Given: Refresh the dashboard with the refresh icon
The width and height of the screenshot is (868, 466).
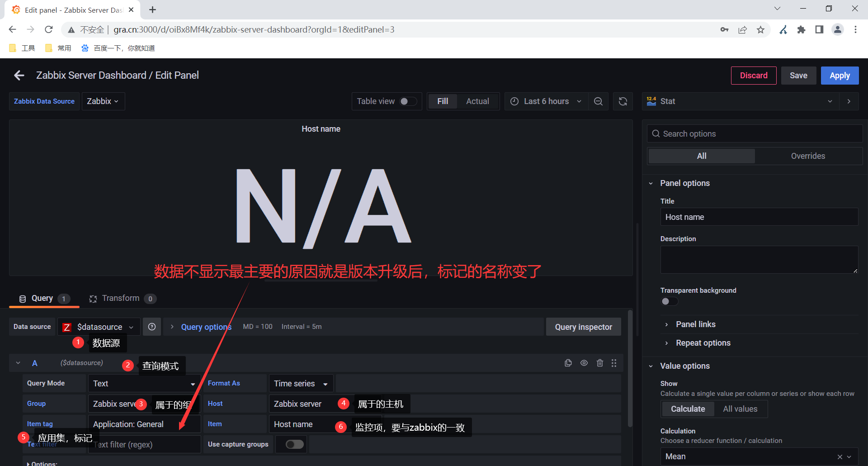Looking at the screenshot, I should click(623, 101).
